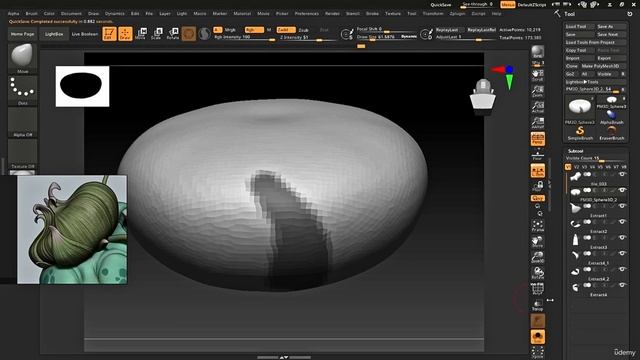Click the Rotate view icon in right shelf
This screenshot has height=360, width=640.
pyautogui.click(x=538, y=273)
